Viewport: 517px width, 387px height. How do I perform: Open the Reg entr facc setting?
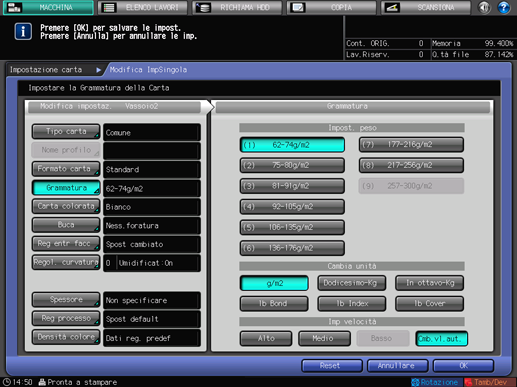pos(66,244)
